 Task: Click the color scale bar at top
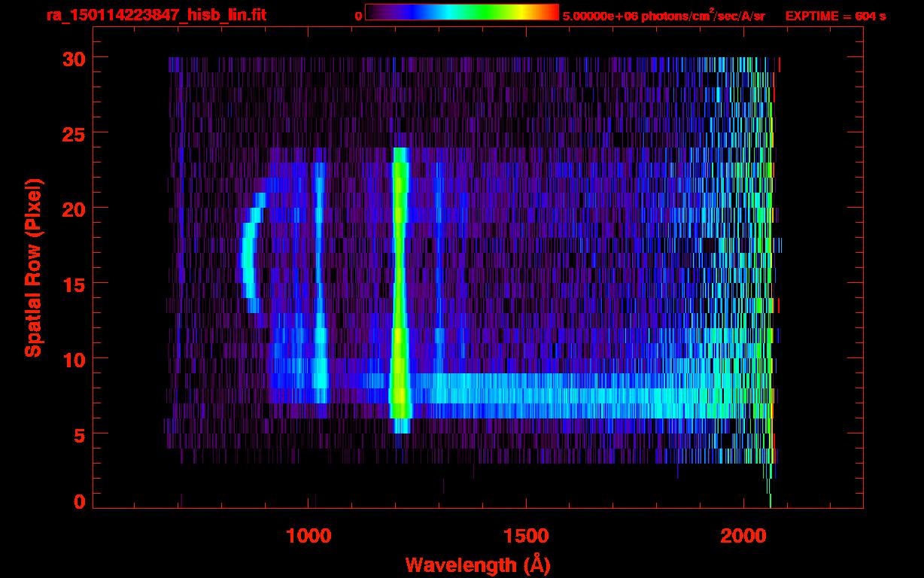[x=461, y=12]
